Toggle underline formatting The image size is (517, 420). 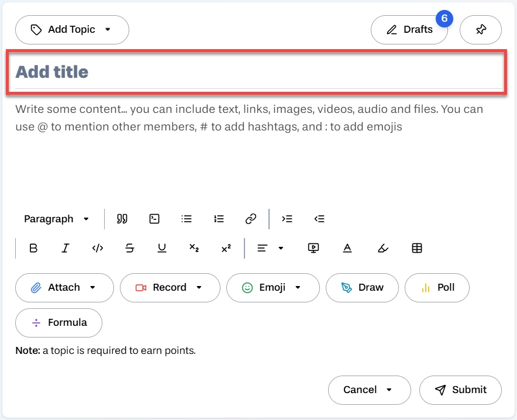(162, 248)
